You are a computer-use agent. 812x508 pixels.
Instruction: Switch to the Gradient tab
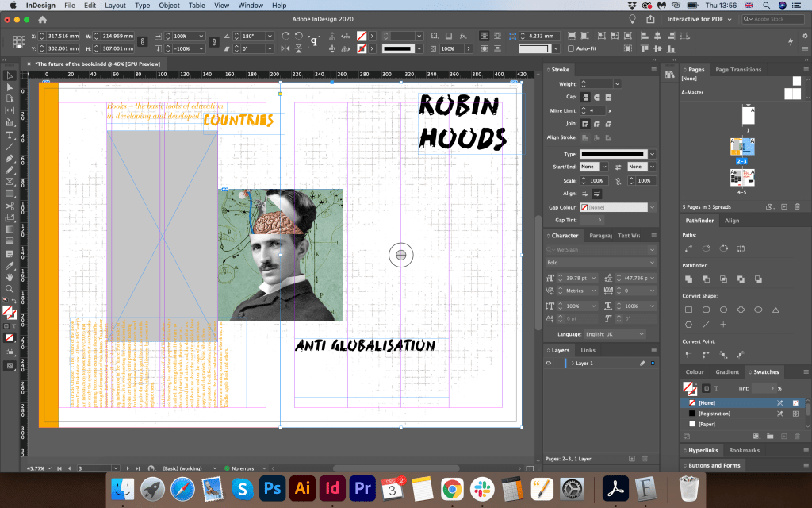726,371
